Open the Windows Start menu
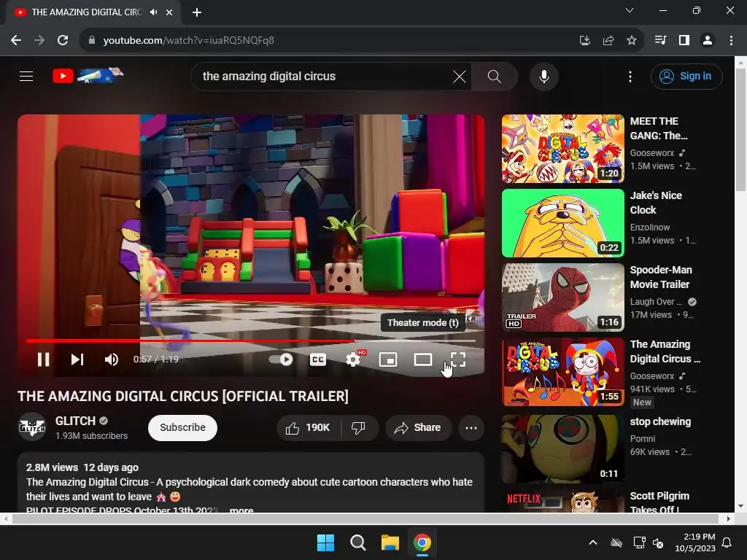Viewport: 747px width, 560px height. click(x=326, y=542)
